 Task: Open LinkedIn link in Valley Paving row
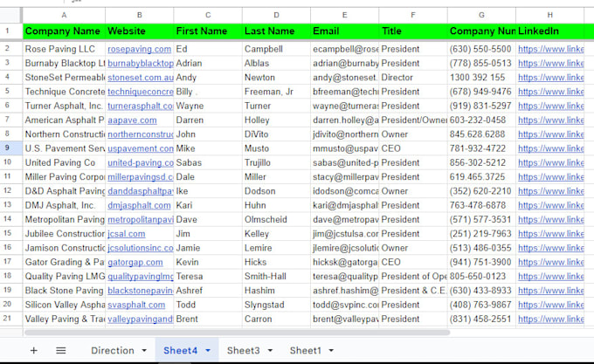click(x=551, y=319)
